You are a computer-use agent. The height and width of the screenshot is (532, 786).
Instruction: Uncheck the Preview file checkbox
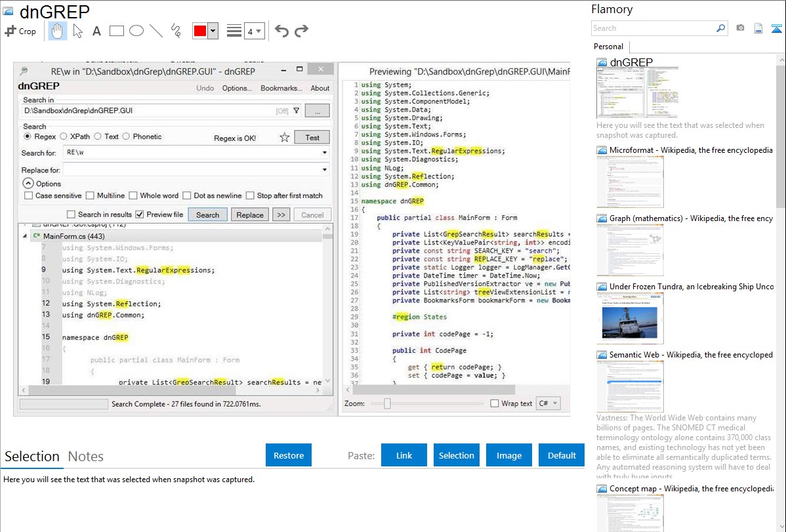(140, 215)
